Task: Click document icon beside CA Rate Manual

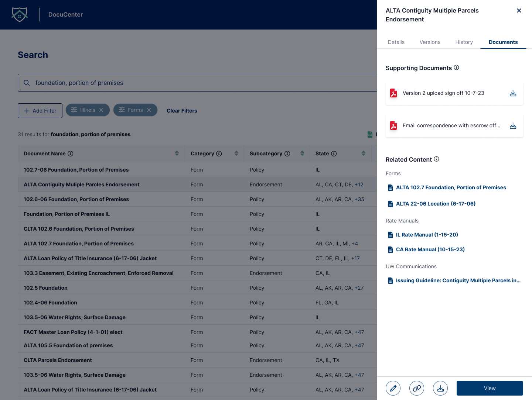Action: pos(390,249)
